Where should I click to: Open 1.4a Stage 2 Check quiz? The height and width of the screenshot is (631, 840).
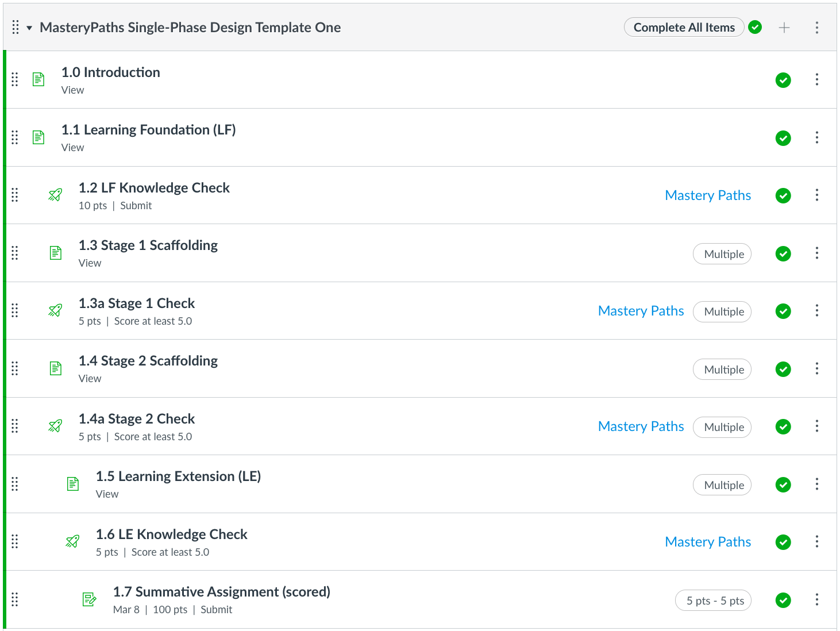point(137,419)
